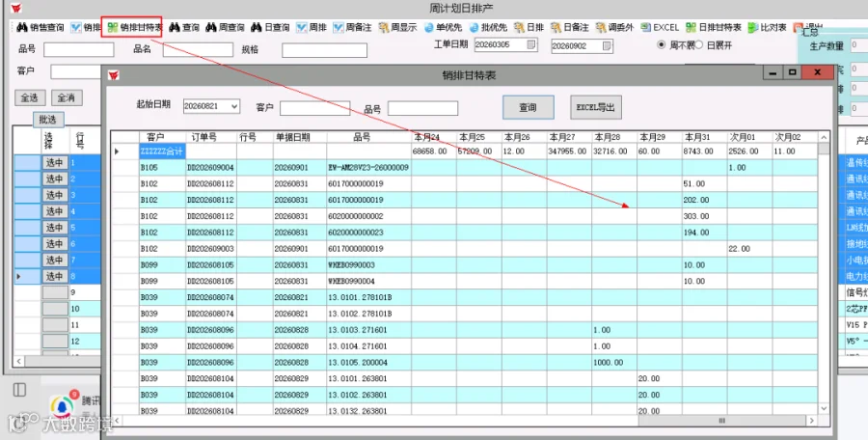Choose 单优先 in the toolbar
This screenshot has height=440, width=868.
[443, 27]
